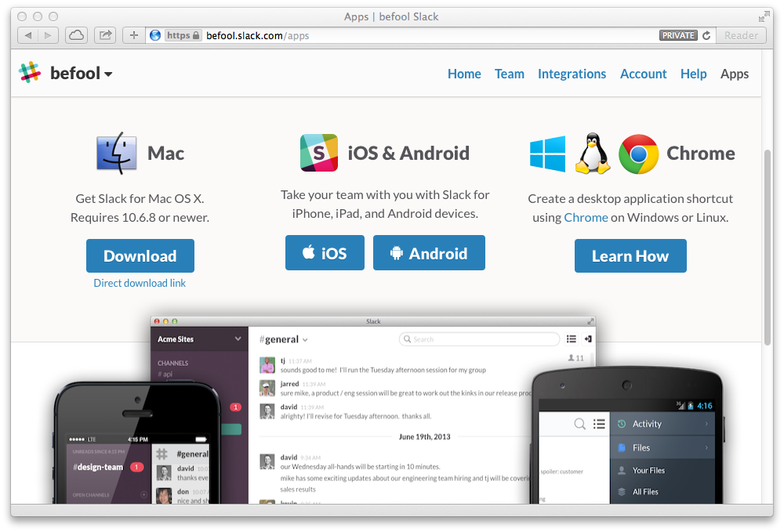Click the CHANNELS header in preview sidebar
784x532 pixels.
coord(173,364)
